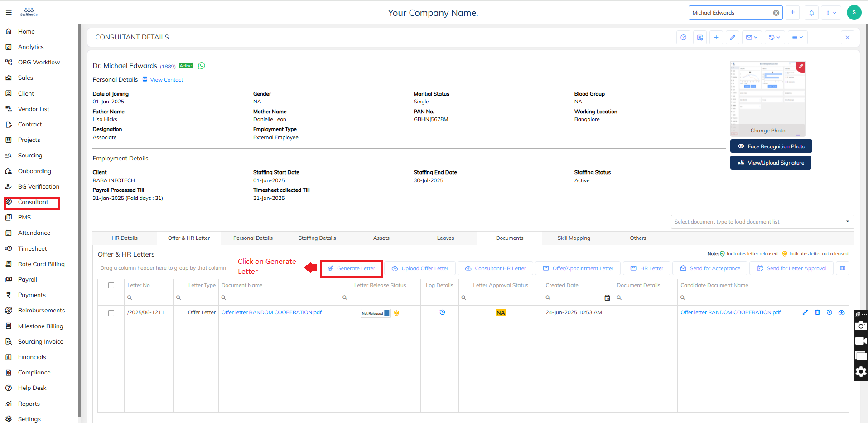Open Payroll from the left sidebar
This screenshot has width=868, height=423.
tap(28, 280)
